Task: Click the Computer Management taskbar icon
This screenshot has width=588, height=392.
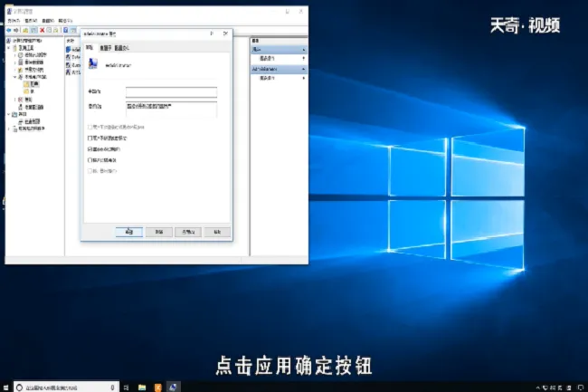Action: [173, 387]
